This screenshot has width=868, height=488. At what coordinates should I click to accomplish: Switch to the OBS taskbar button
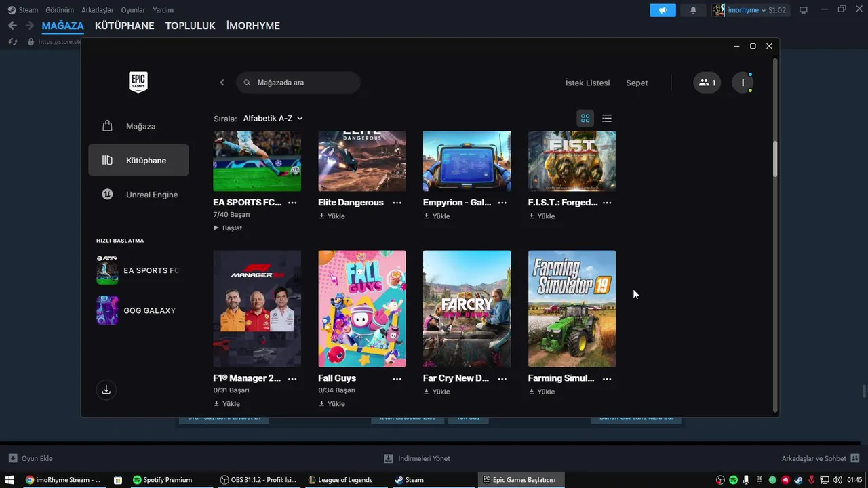coord(259,480)
